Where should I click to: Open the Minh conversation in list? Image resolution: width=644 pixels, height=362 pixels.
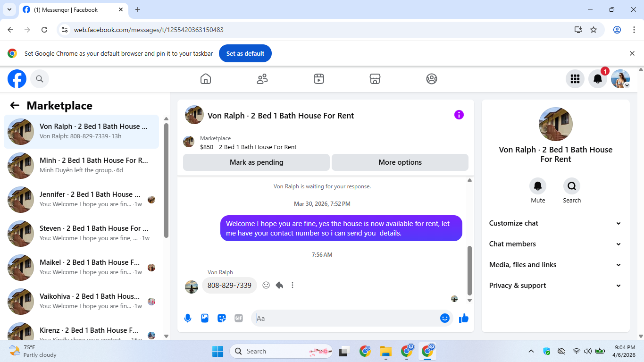[x=81, y=165]
